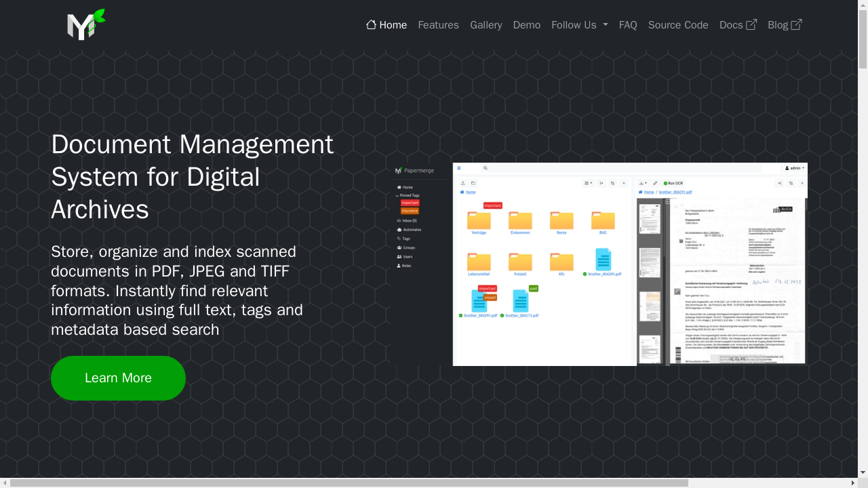Click the Verträge folder icon in the preview
The width and height of the screenshot is (868, 488).
click(479, 220)
